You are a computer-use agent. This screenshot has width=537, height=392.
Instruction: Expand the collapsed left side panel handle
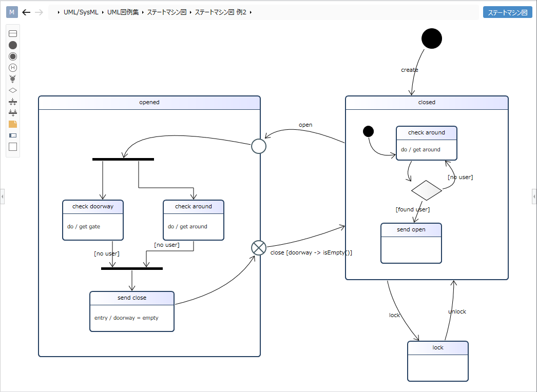pos(3,197)
